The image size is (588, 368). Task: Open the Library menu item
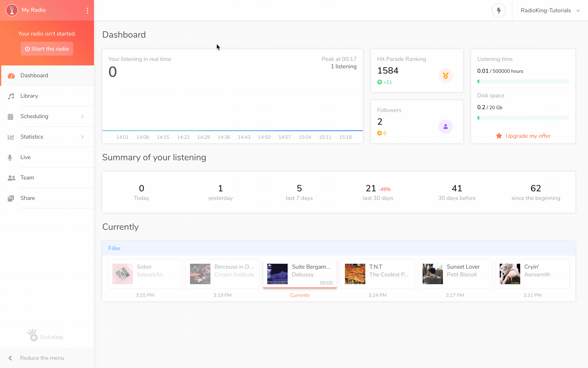coord(47,96)
